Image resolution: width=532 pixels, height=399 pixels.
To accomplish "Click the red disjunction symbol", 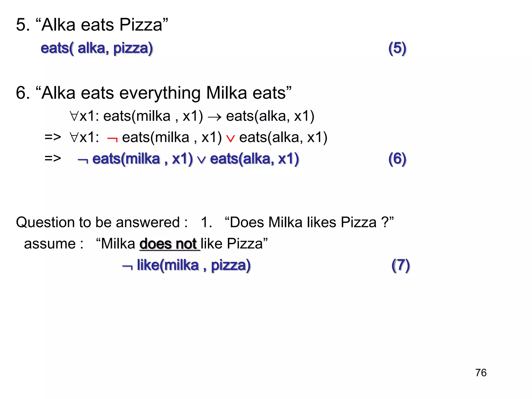I will point(230,138).
